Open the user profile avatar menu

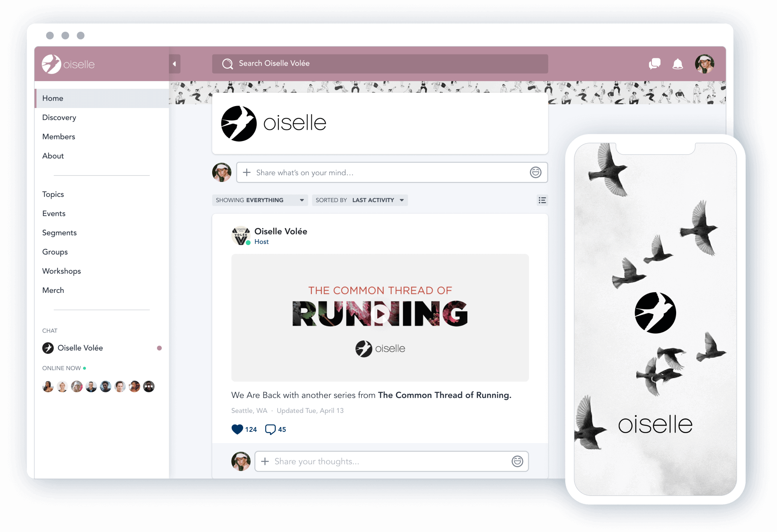click(704, 64)
